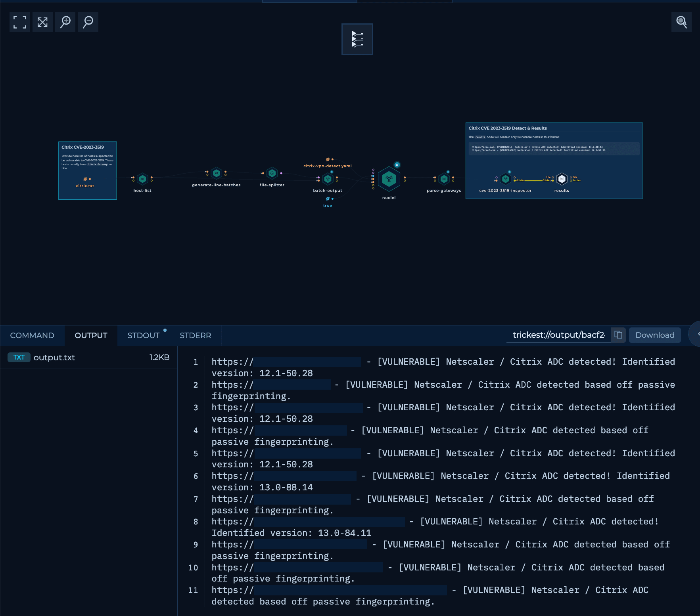Viewport: 700px width, 616px height.
Task: Select the host-list node
Action: [x=142, y=179]
